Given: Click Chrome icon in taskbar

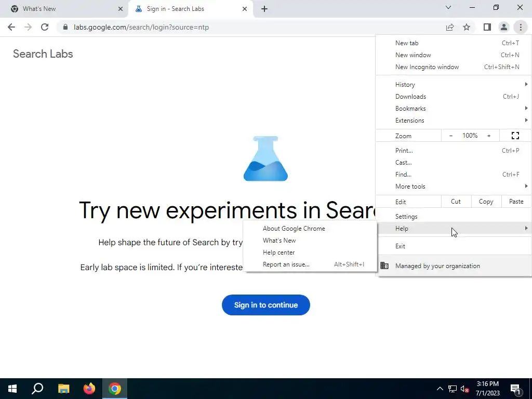Looking at the screenshot, I should [x=115, y=389].
